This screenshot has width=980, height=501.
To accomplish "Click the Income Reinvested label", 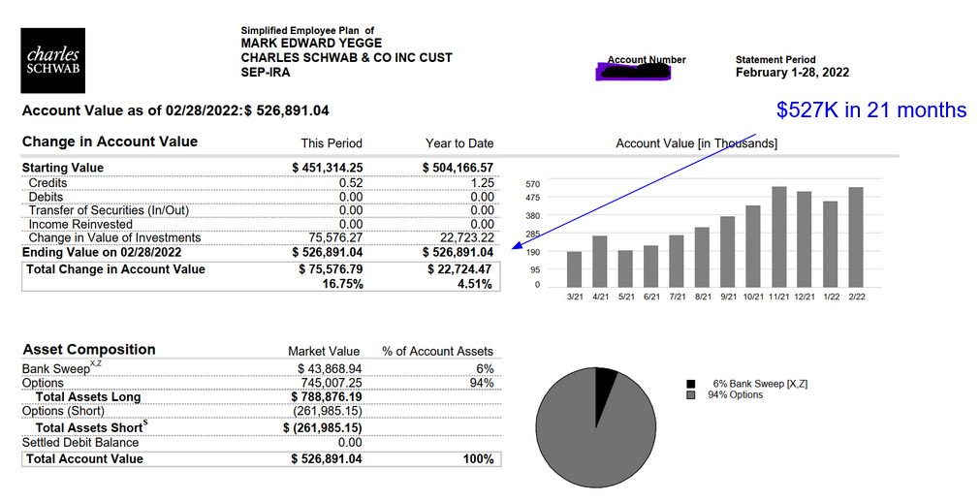I will 80,224.
